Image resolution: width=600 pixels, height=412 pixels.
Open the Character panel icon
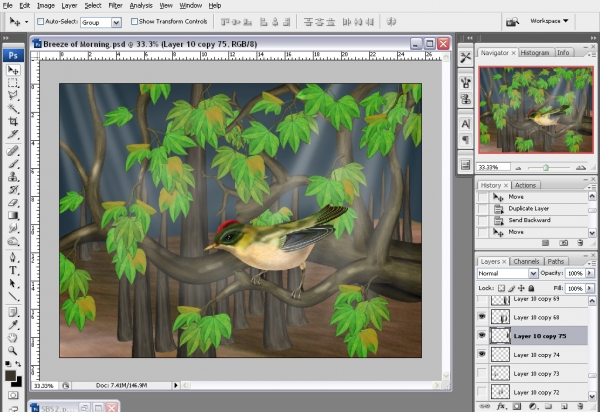pyautogui.click(x=466, y=124)
